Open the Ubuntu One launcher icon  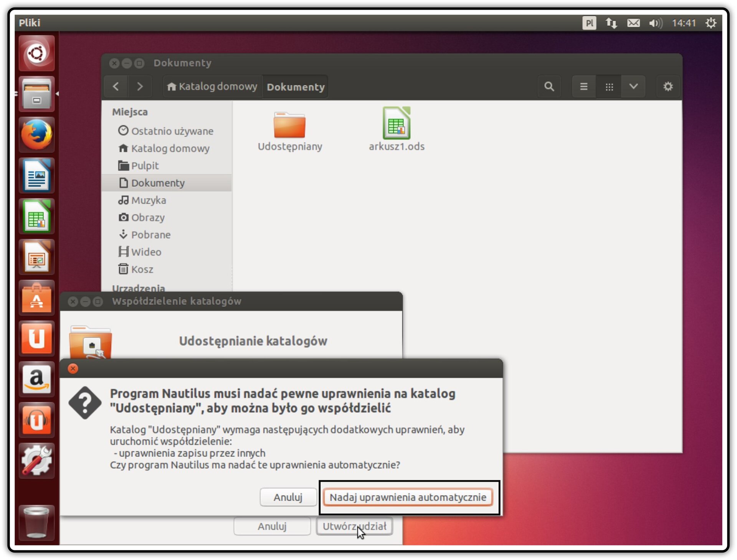[x=36, y=339]
